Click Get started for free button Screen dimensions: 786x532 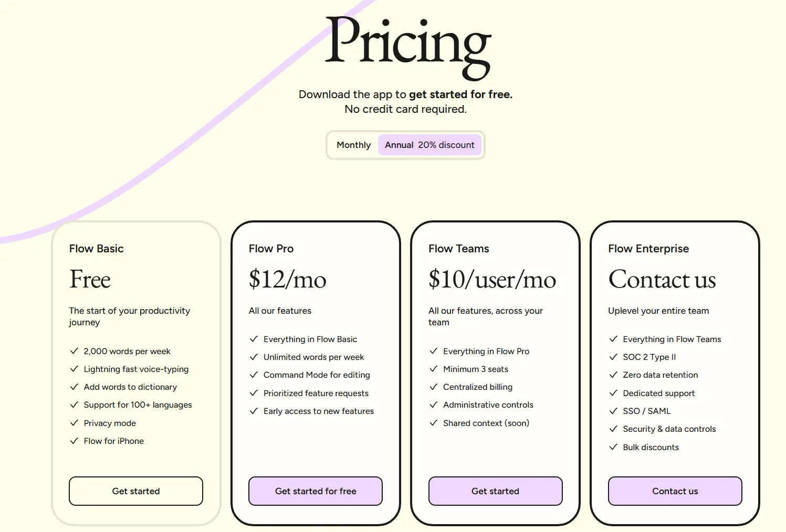click(316, 491)
